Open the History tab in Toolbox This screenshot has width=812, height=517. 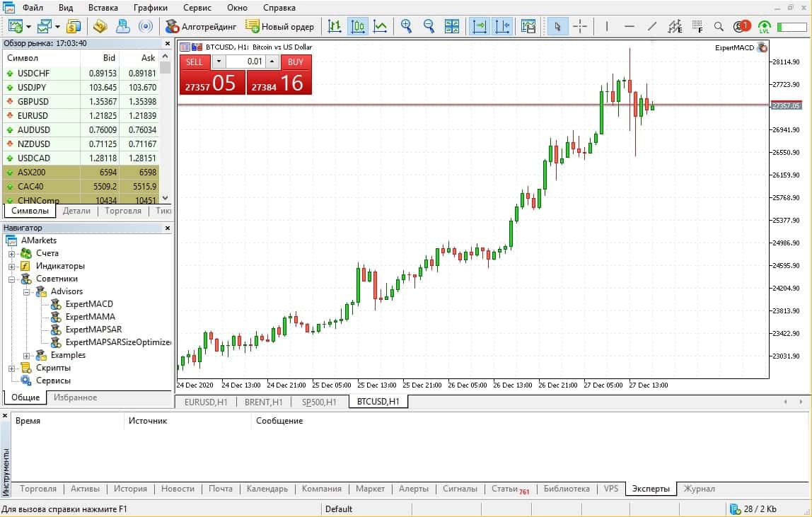tap(130, 489)
